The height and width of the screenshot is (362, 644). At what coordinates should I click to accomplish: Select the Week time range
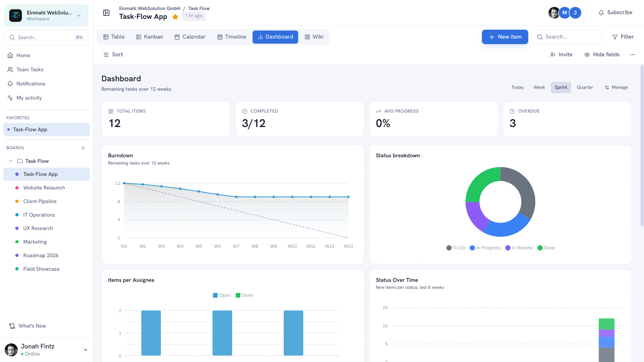tap(539, 87)
